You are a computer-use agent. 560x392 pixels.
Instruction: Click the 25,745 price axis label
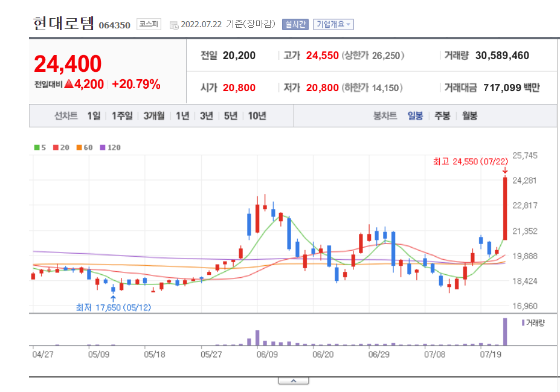[524, 155]
